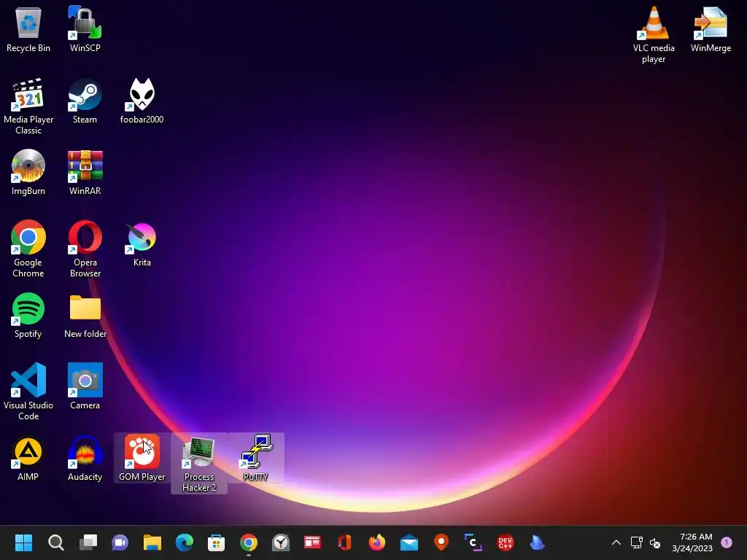Select the WinMerge desktop shortcut
The image size is (747, 560).
tap(711, 29)
